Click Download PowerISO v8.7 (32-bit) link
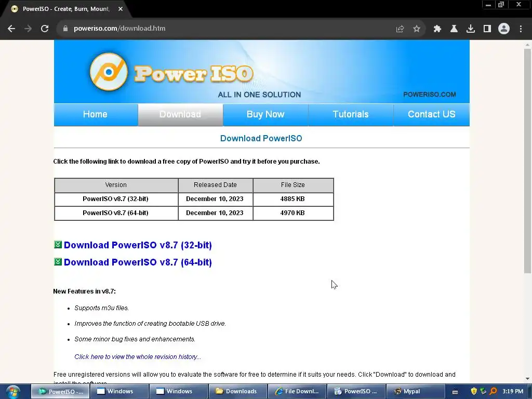Viewport: 532px width, 399px height. tap(138, 245)
